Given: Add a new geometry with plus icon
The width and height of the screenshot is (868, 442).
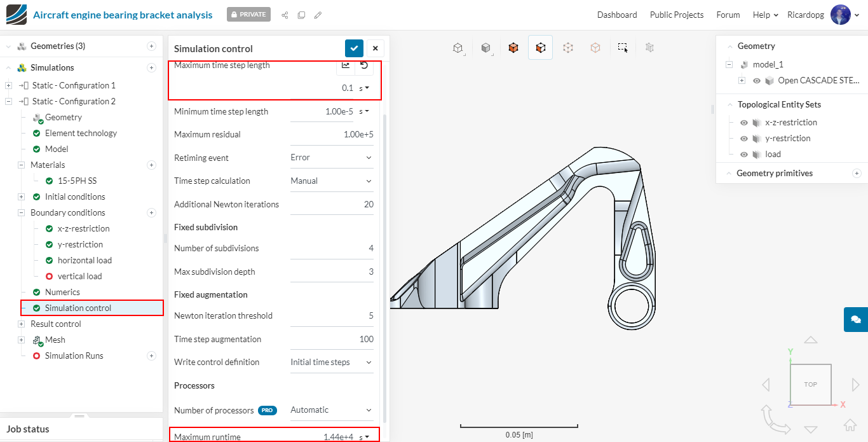Looking at the screenshot, I should click(x=151, y=46).
